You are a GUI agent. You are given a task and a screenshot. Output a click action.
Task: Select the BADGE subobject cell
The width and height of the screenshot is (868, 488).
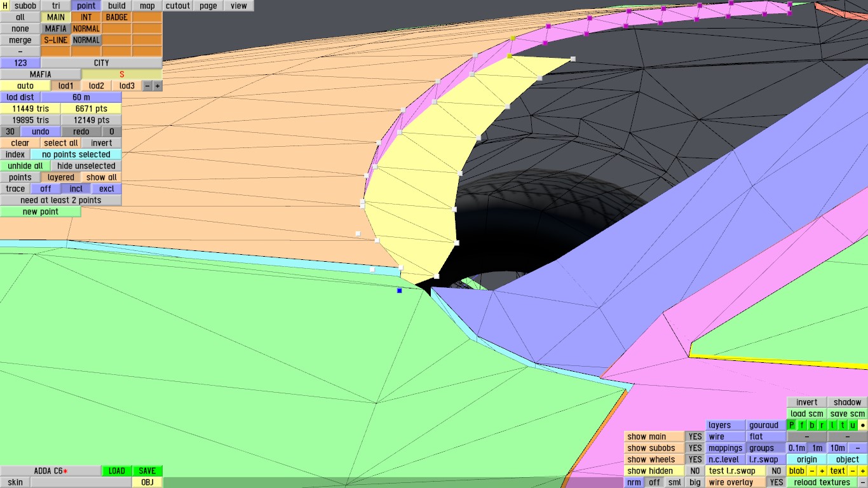point(117,17)
